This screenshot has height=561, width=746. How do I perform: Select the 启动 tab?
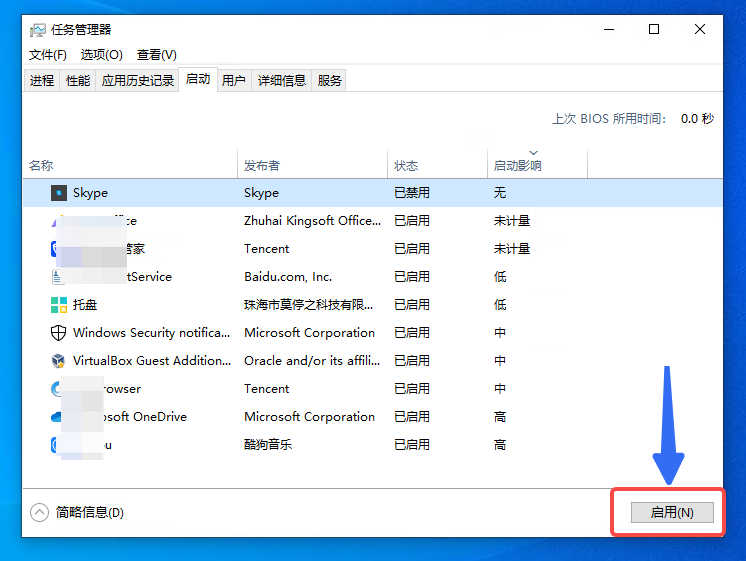(198, 79)
